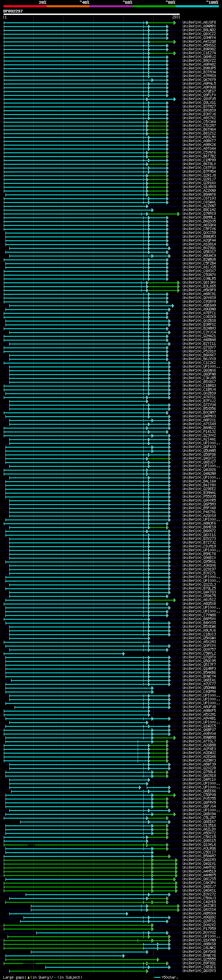The width and height of the screenshot is (222, 980).
Task: Select label UniRef100_A7QEG7
Action: tap(199, 91)
